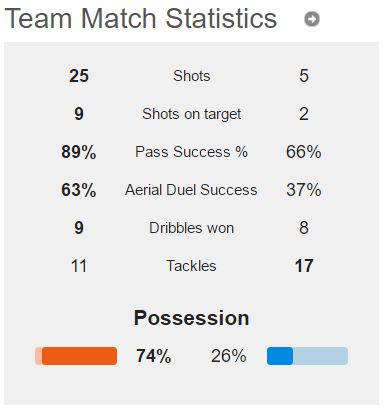Viewport: 385px width, 419px height.
Task: Select the Tackles stat label
Action: (191, 266)
